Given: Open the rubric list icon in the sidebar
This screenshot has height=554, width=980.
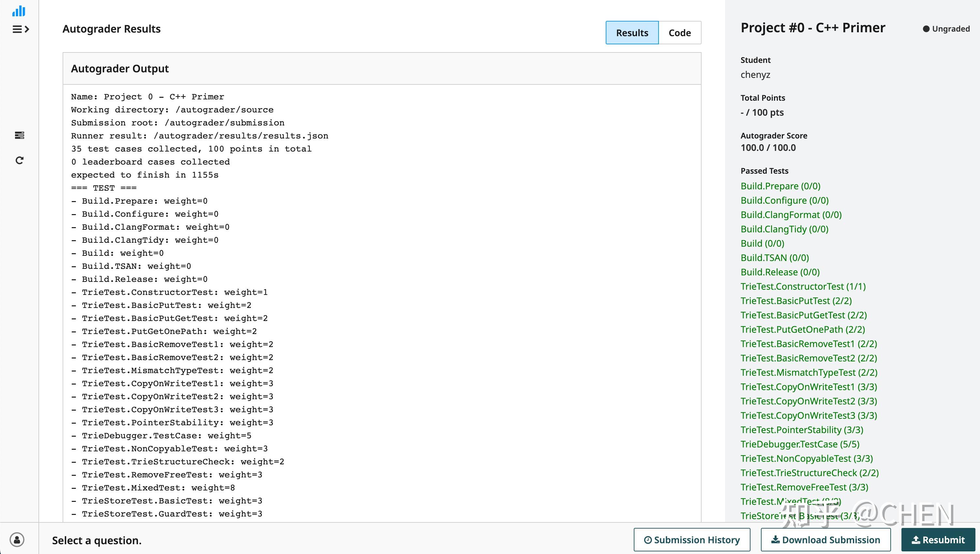Looking at the screenshot, I should pos(20,136).
